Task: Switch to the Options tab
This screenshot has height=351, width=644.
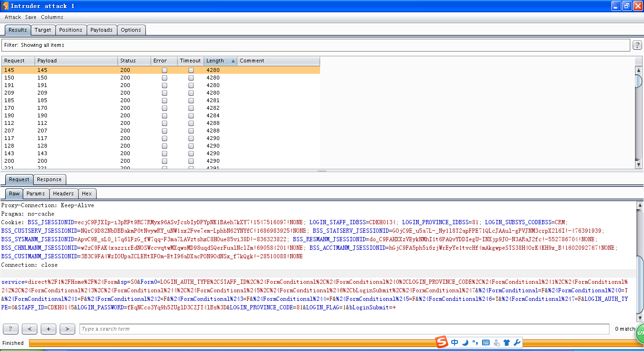Action: pos(131,30)
